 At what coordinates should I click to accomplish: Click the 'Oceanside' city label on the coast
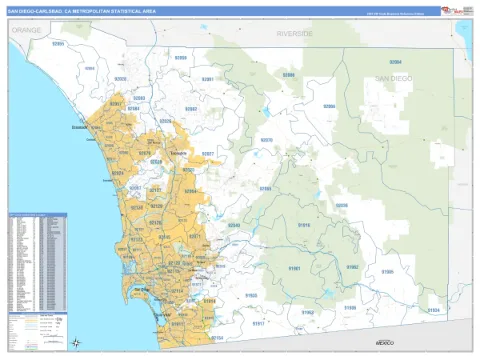coord(80,127)
